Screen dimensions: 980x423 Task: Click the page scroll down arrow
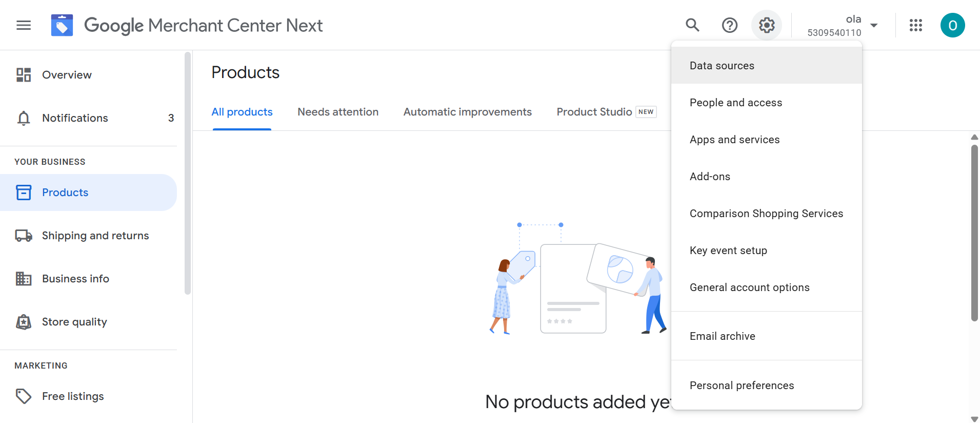[x=974, y=419]
